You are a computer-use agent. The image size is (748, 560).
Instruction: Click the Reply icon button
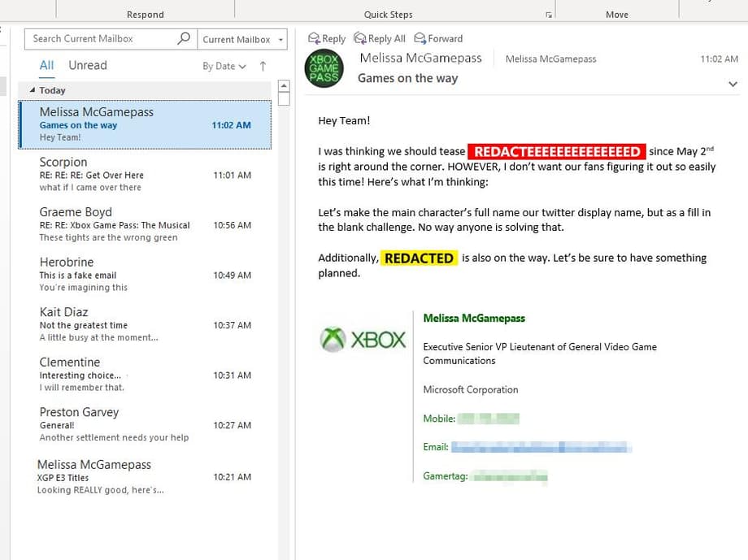326,38
